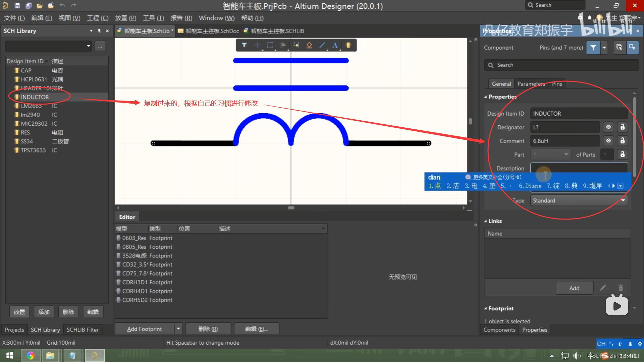Click the IEEE symbol tool icon
This screenshot has height=362, width=644.
pos(309,45)
